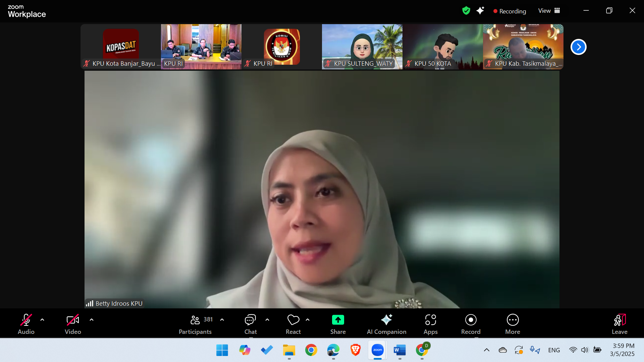The height and width of the screenshot is (362, 644).
Task: Leave the meeting
Action: pyautogui.click(x=619, y=324)
